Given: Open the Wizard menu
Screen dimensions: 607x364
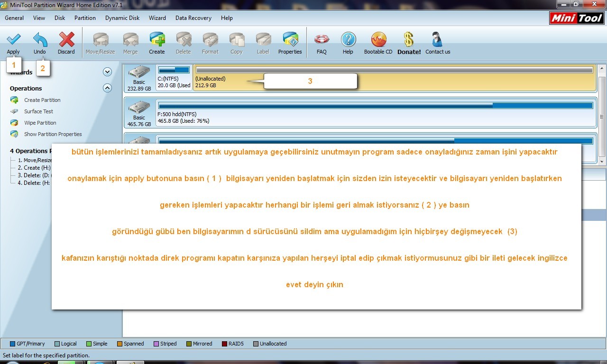Looking at the screenshot, I should pos(157,18).
